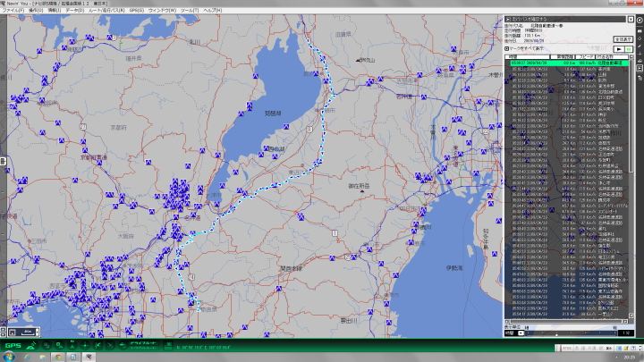Open the 操作(O) menu
The height and width of the screenshot is (362, 644).
tap(36, 10)
